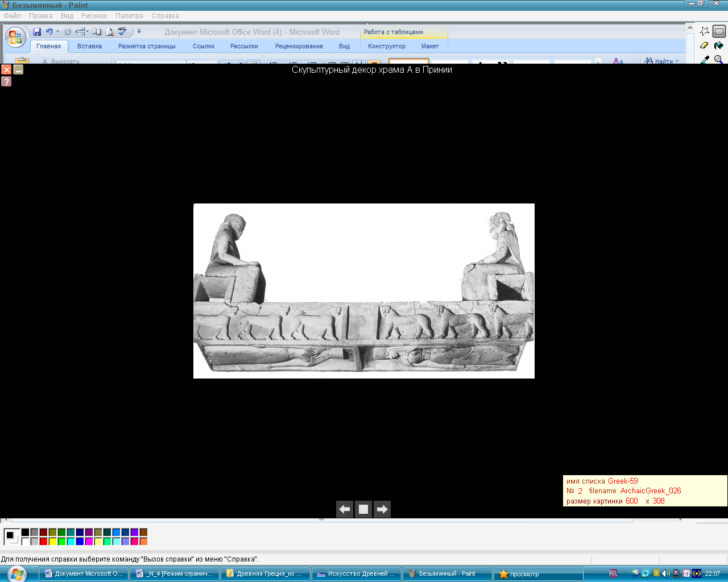728x582 pixels.
Task: Open the Правка menu in Paint
Action: coord(41,16)
